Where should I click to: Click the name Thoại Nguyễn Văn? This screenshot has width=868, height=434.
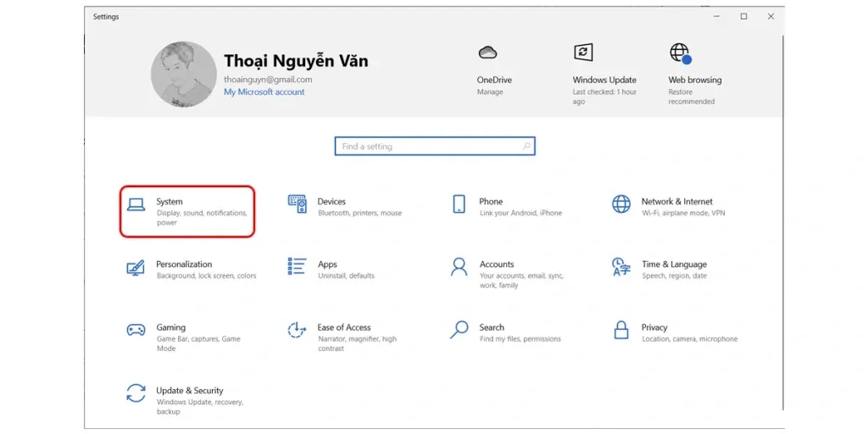click(x=296, y=61)
